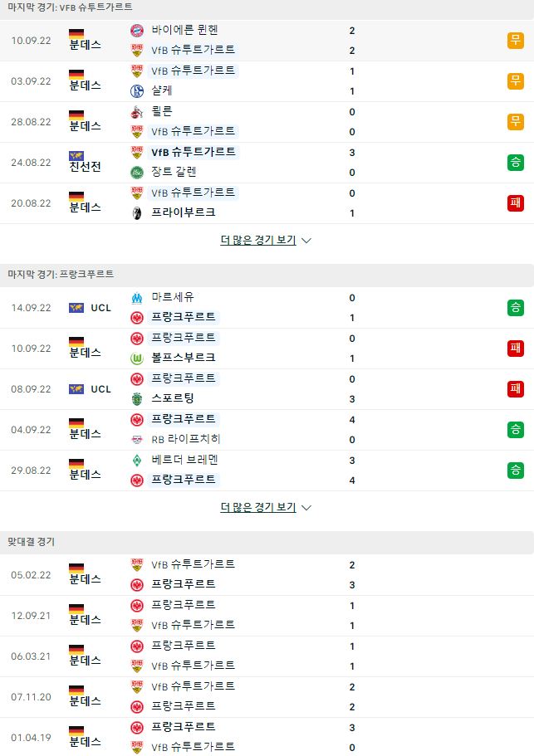The image size is (534, 756).
Task: Click the yellow draw badge for Bayern match
Action: 515,40
